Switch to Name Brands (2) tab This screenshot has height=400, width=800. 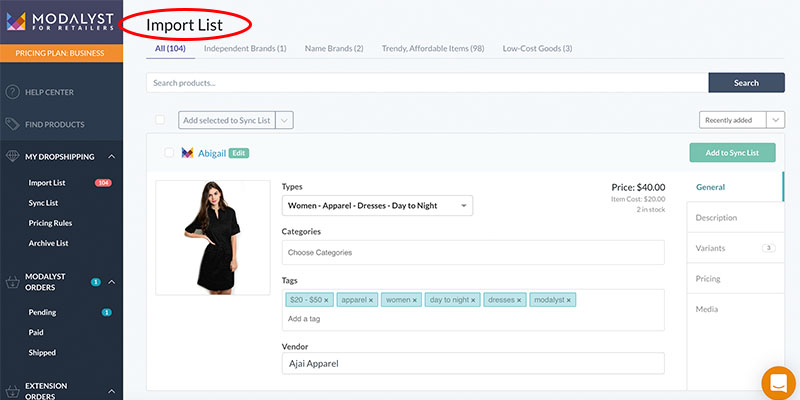tap(334, 48)
